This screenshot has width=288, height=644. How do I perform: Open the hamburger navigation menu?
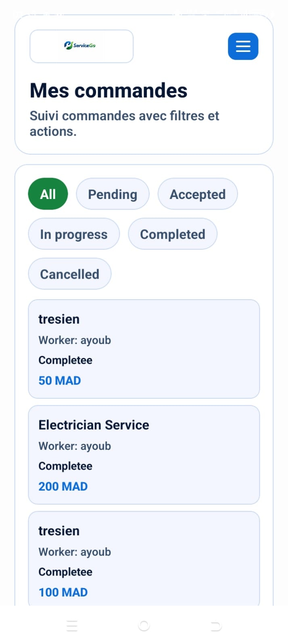[243, 46]
